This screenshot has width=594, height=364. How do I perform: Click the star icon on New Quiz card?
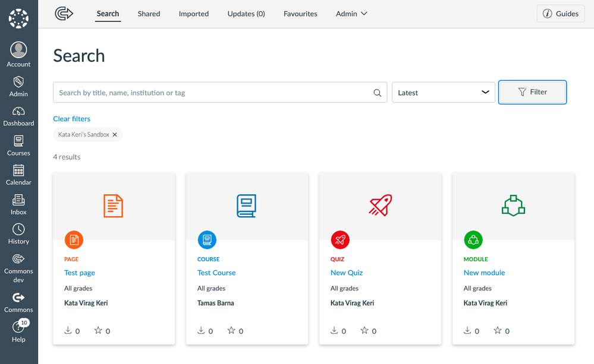point(364,330)
